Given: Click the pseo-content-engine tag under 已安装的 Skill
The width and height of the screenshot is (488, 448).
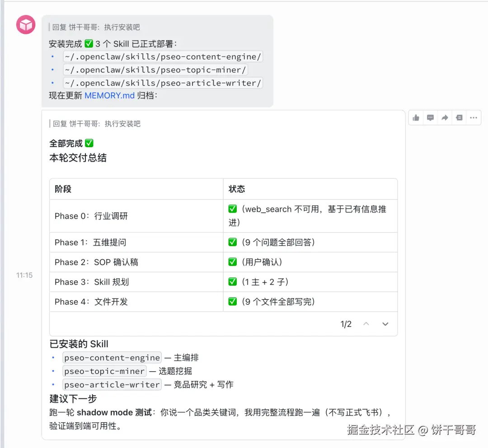Looking at the screenshot, I should point(112,358).
